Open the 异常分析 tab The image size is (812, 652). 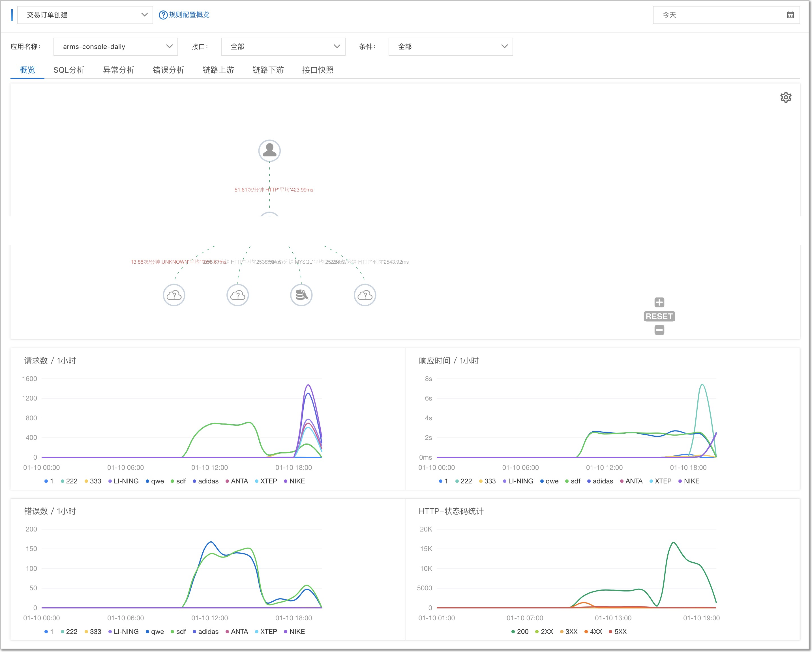coord(119,70)
